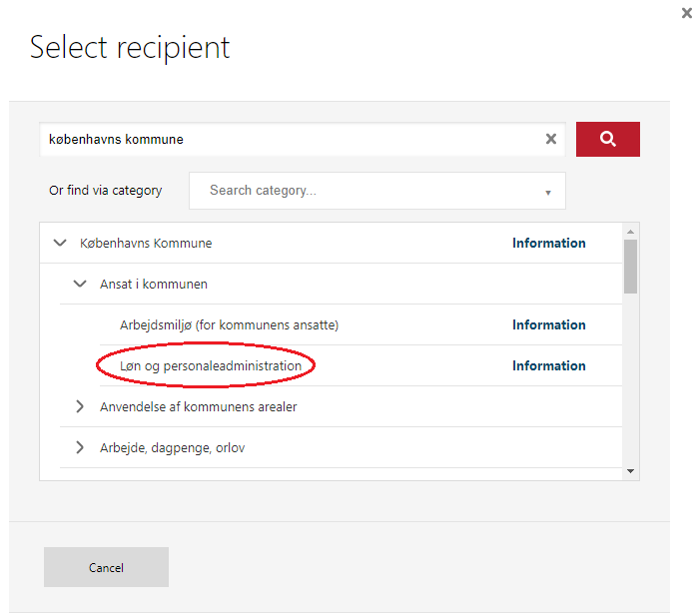Close the Select recipient dialog
Viewport: 697px width, 616px height.
pos(687,13)
